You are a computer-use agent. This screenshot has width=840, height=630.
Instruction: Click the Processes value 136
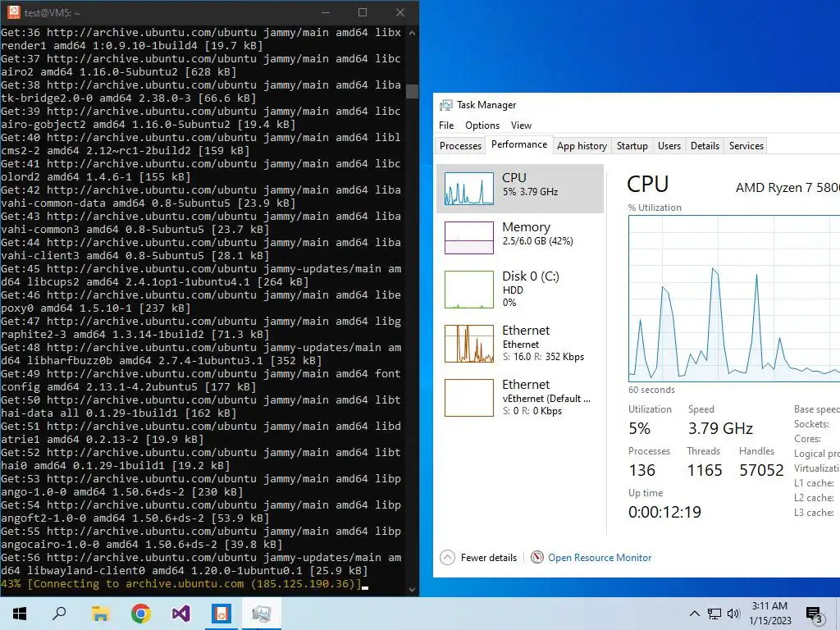tap(641, 470)
